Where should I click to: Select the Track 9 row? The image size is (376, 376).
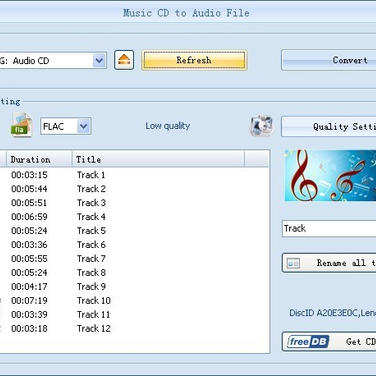[134, 287]
